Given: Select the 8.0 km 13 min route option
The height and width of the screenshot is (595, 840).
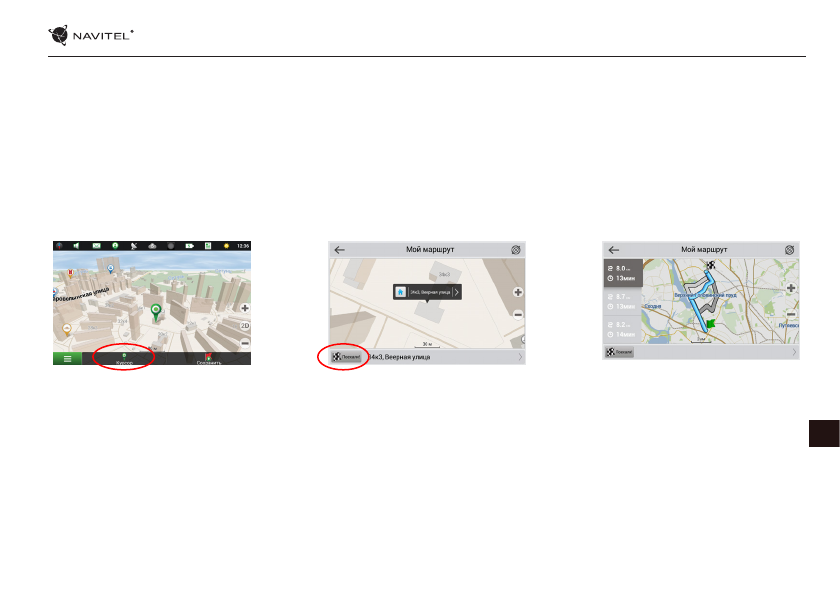Looking at the screenshot, I should [x=623, y=273].
